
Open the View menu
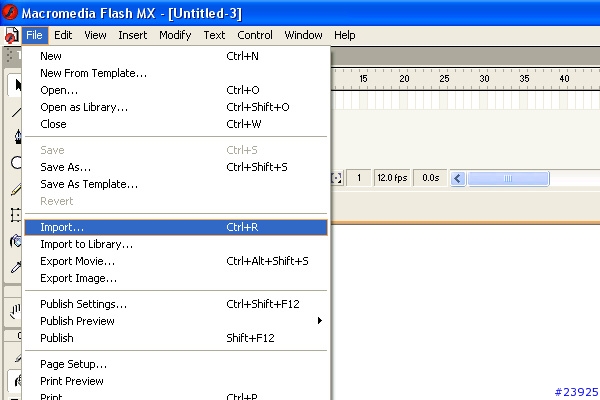(x=95, y=35)
